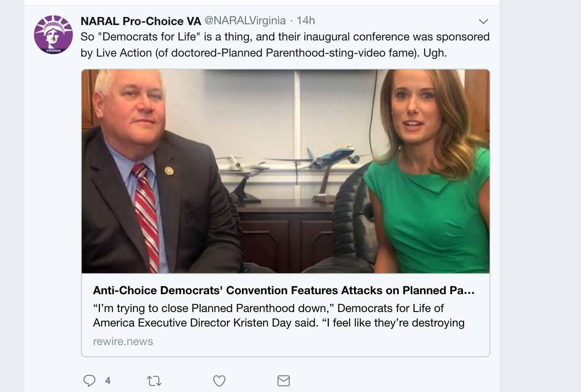Click tweet text line mentioning Live Action
This screenshot has width=581, height=392.
(264, 53)
